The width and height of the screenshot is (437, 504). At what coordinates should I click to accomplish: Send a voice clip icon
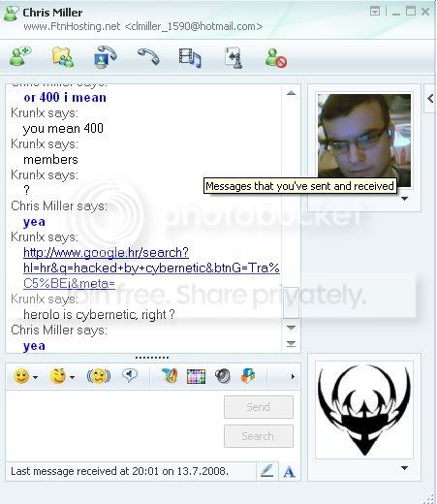[130, 376]
